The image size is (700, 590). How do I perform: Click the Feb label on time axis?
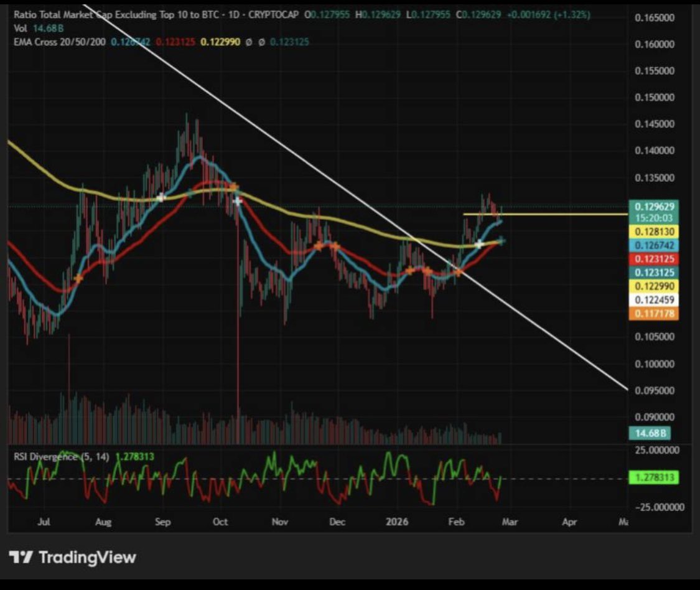(x=456, y=522)
